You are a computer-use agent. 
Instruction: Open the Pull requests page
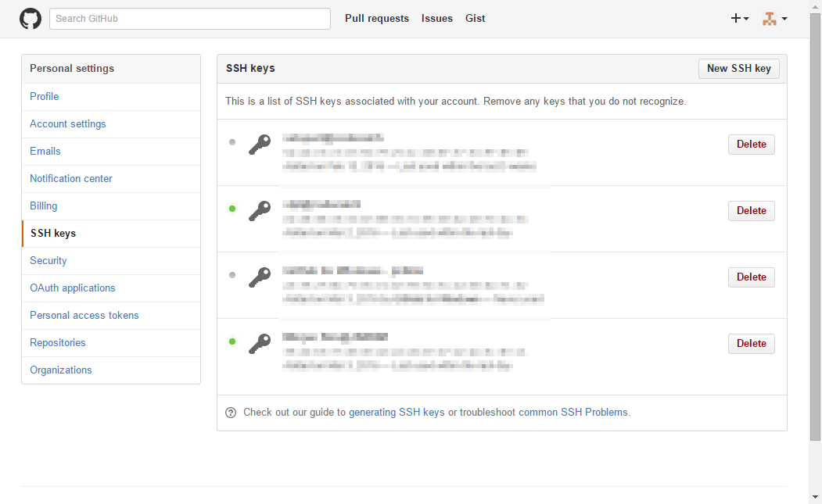[x=377, y=18]
